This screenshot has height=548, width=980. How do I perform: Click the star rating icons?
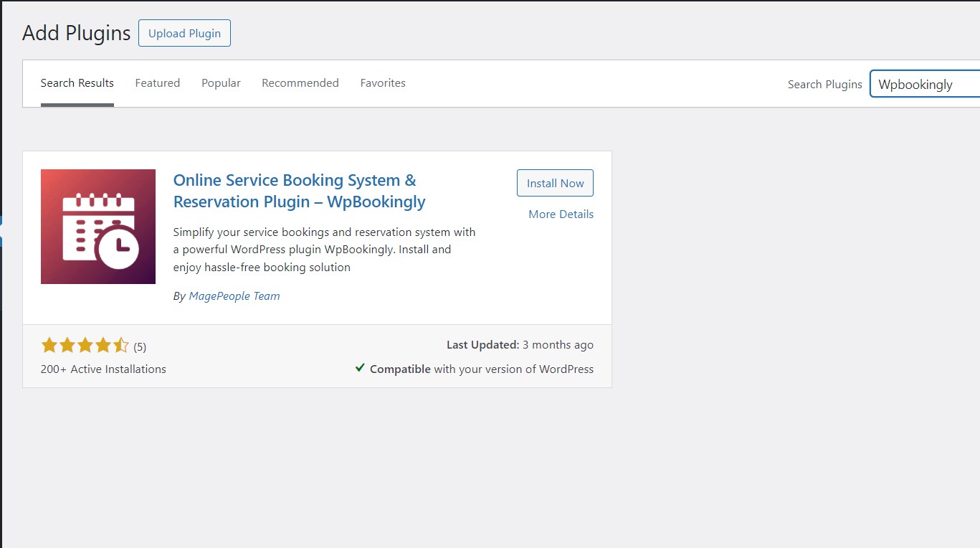point(85,346)
